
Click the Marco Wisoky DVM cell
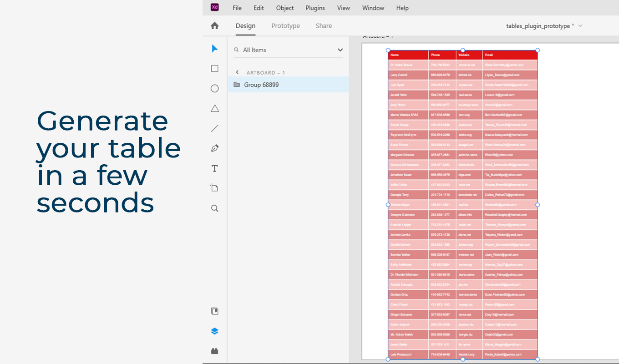408,115
